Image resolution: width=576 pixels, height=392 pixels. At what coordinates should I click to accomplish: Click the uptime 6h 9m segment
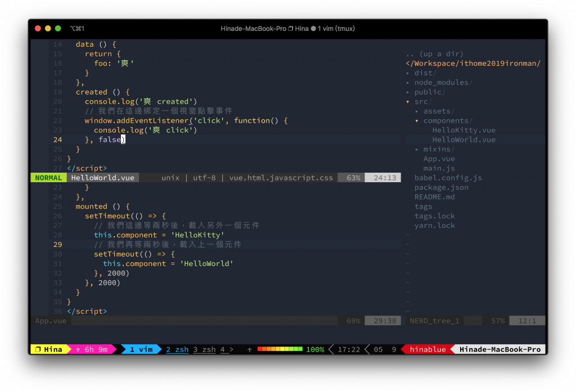pos(92,349)
